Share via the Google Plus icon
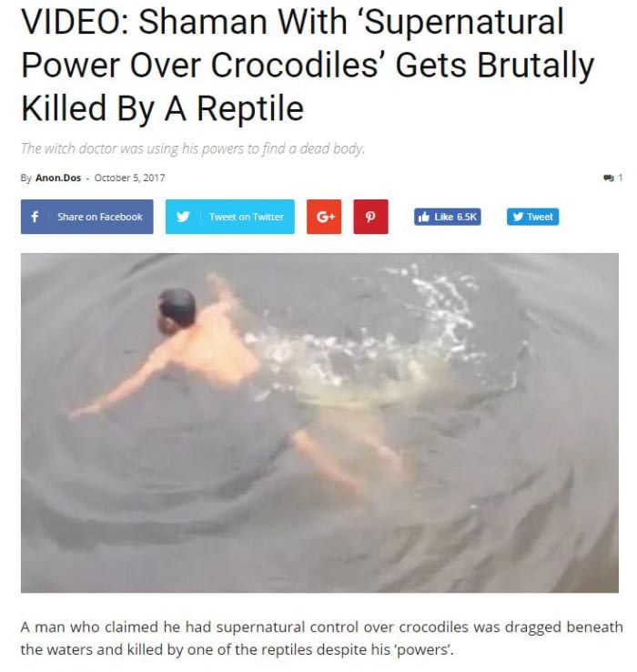Image resolution: width=637 pixels, height=672 pixels. point(324,217)
